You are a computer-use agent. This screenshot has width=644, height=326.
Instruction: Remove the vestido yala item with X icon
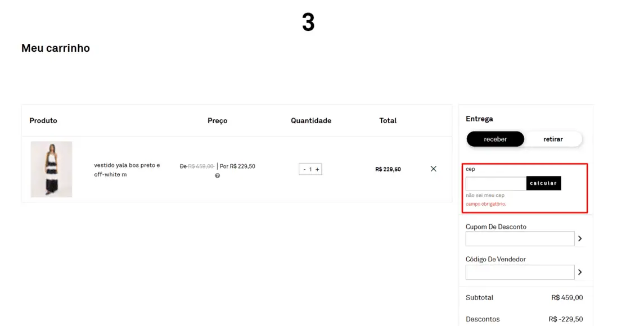tap(433, 169)
